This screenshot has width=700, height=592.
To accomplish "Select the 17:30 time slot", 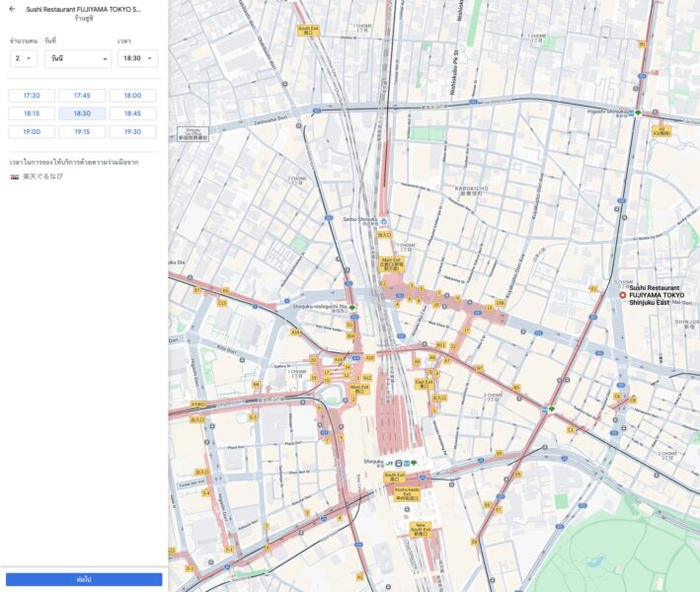I will coord(32,96).
